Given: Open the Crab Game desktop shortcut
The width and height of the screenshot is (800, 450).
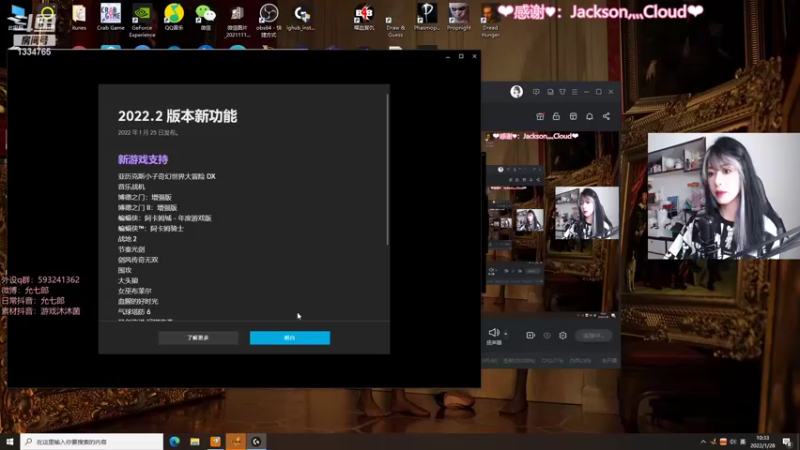Looking at the screenshot, I should pos(110,17).
